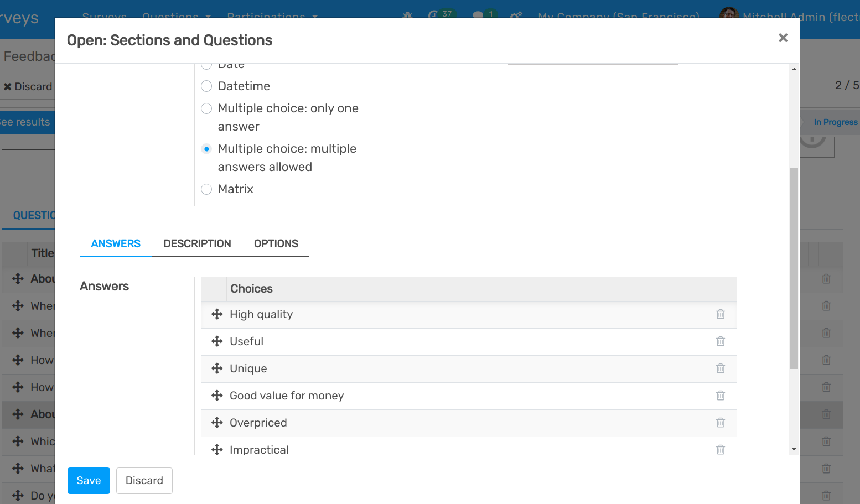Click the drag handle beside "Useful"
The width and height of the screenshot is (860, 504).
(x=216, y=341)
